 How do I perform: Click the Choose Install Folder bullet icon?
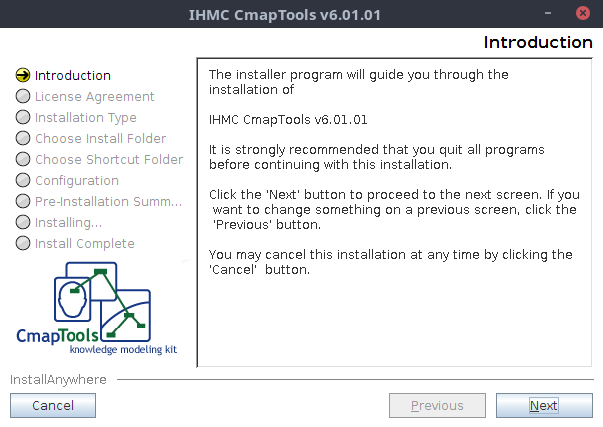(23, 138)
